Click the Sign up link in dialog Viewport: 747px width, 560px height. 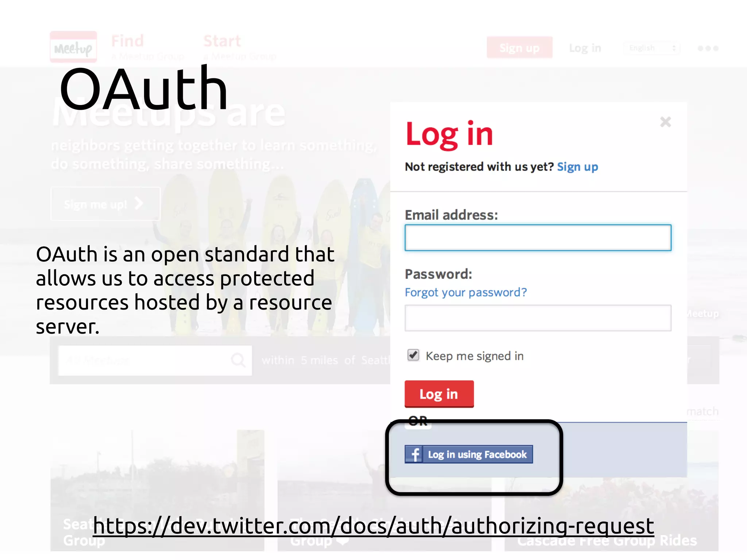click(x=578, y=167)
